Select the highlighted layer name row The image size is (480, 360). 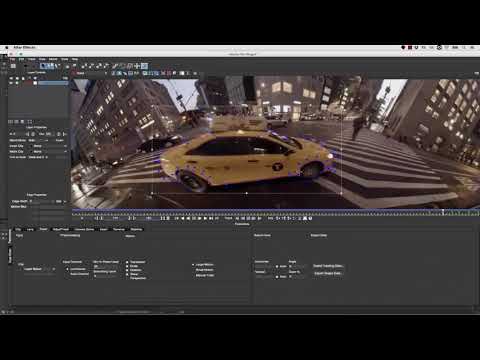(53, 82)
